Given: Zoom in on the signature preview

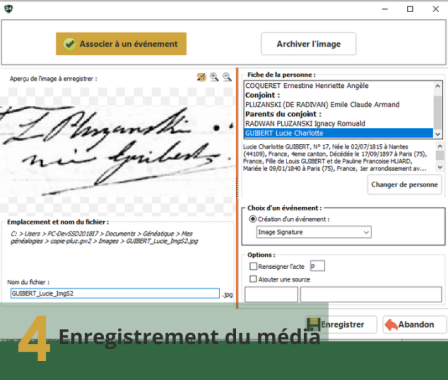Looking at the screenshot, I should click(214, 77).
